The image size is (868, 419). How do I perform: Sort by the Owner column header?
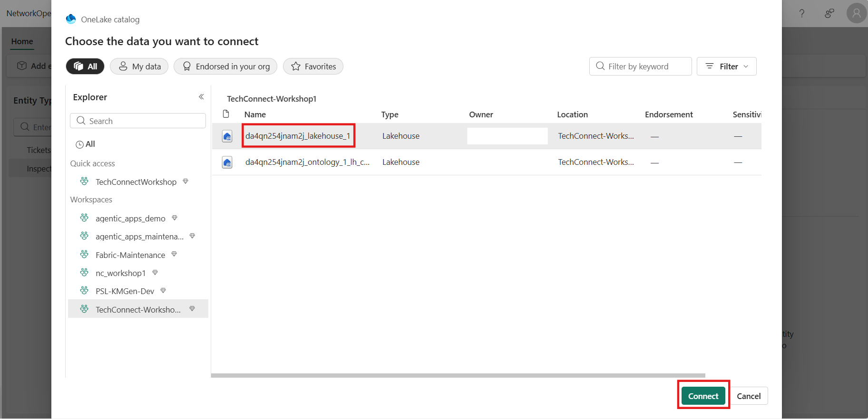click(x=481, y=114)
